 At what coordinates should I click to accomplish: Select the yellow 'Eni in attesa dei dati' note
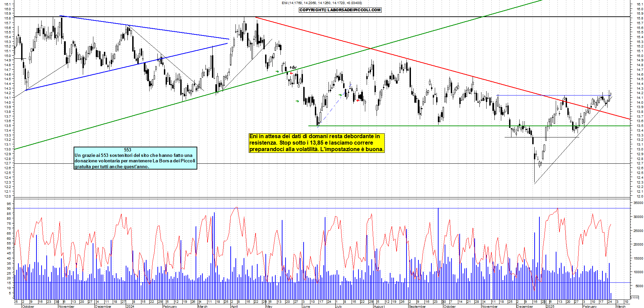[317, 143]
